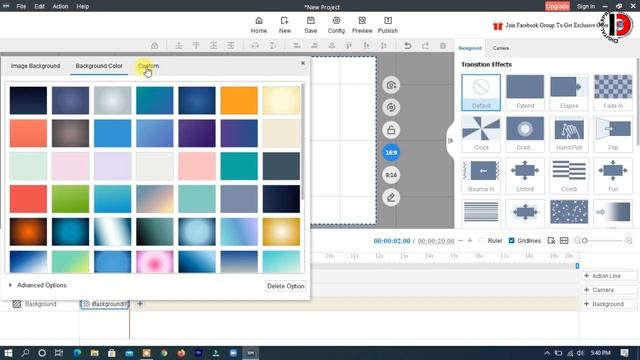
Task: Click the plus button after Background0 clip
Action: (140, 304)
